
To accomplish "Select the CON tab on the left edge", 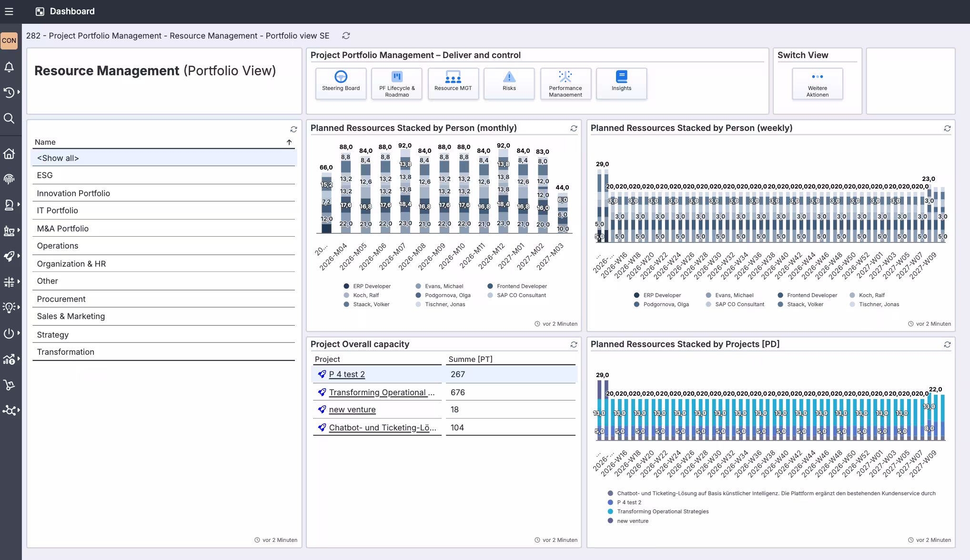I will pos(9,40).
